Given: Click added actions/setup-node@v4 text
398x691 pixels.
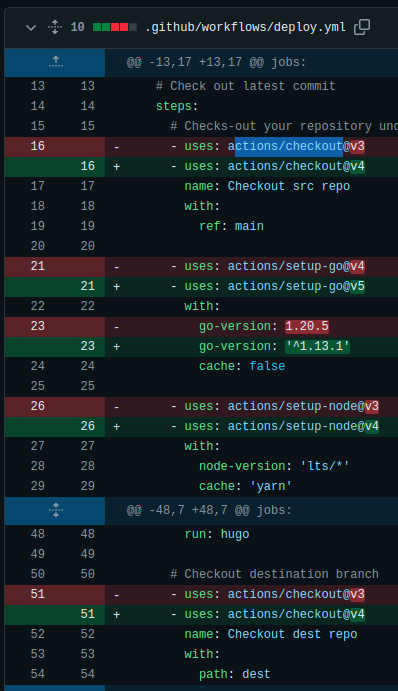Looking at the screenshot, I should click(303, 426).
